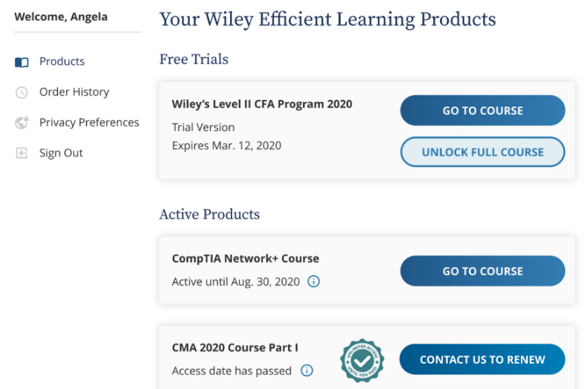
Task: Click the Unlimited Access Until You Pass badge
Action: click(362, 361)
